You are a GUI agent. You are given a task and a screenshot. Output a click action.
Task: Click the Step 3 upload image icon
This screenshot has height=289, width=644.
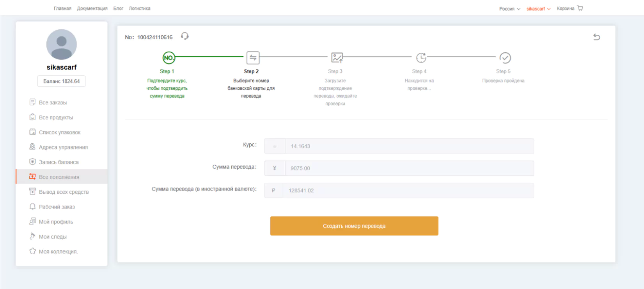[337, 58]
